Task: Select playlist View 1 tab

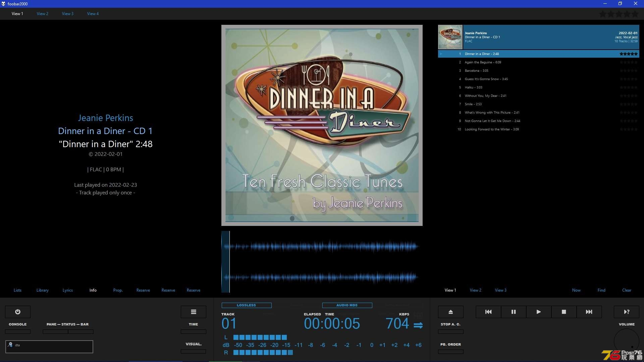Action: click(450, 290)
